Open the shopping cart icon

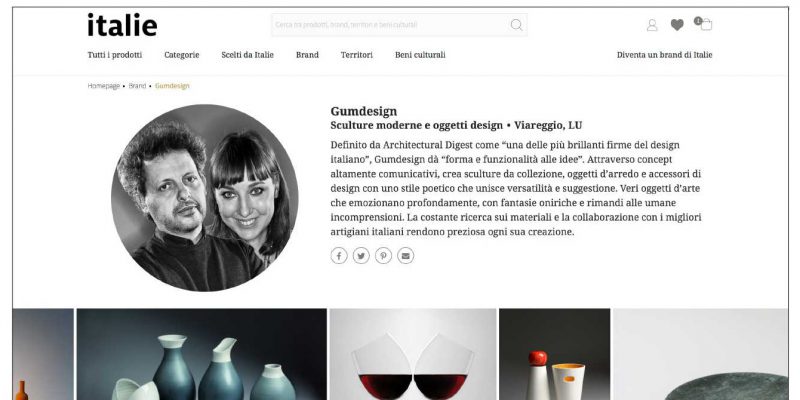coord(704,23)
